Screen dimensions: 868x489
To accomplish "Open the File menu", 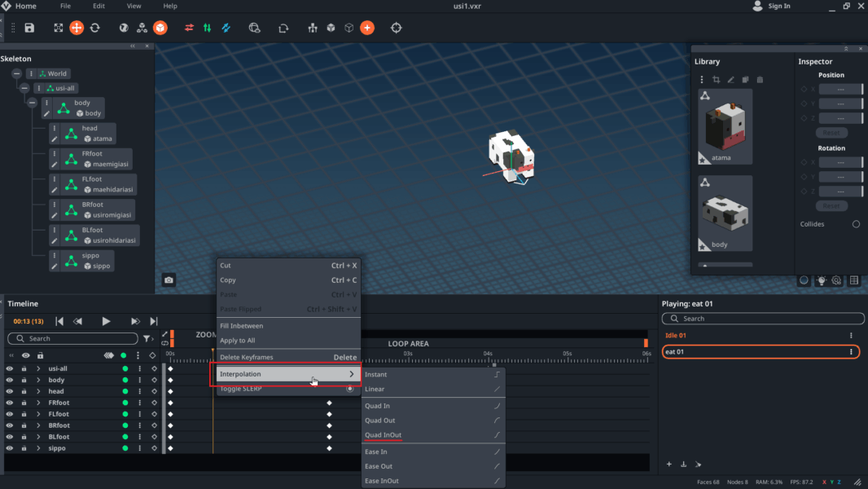I will 65,6.
